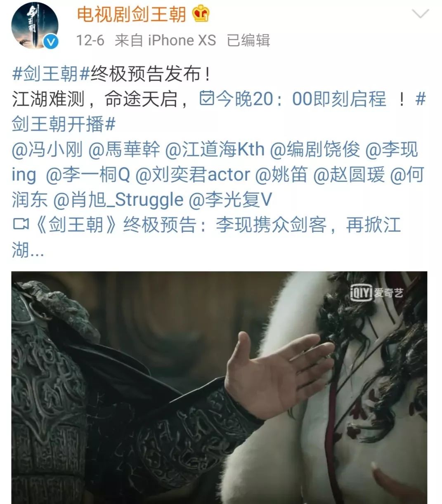The width and height of the screenshot is (442, 504).
Task: Expand the post options chevron
Action: click(421, 14)
